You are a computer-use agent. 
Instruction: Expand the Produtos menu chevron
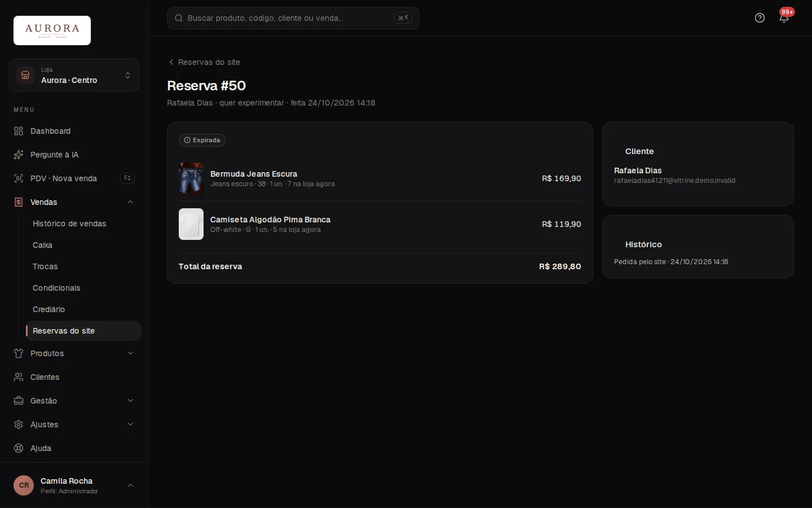coord(130,353)
